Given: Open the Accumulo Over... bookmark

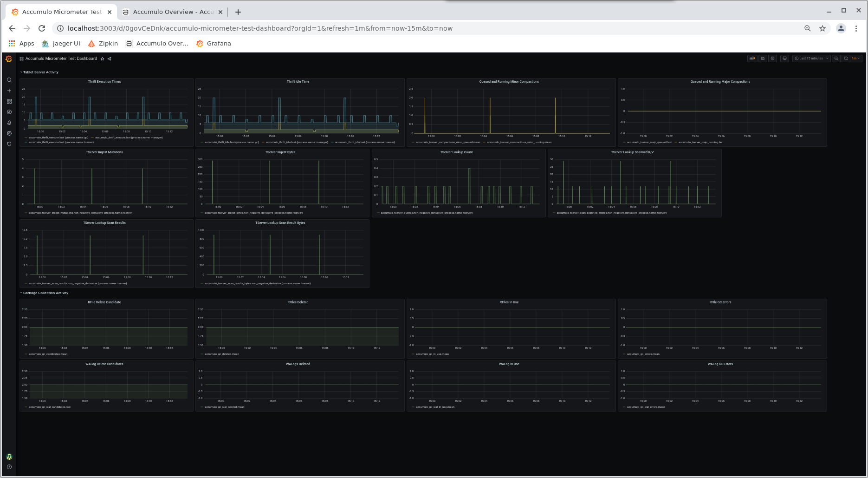Looking at the screenshot, I should point(157,44).
